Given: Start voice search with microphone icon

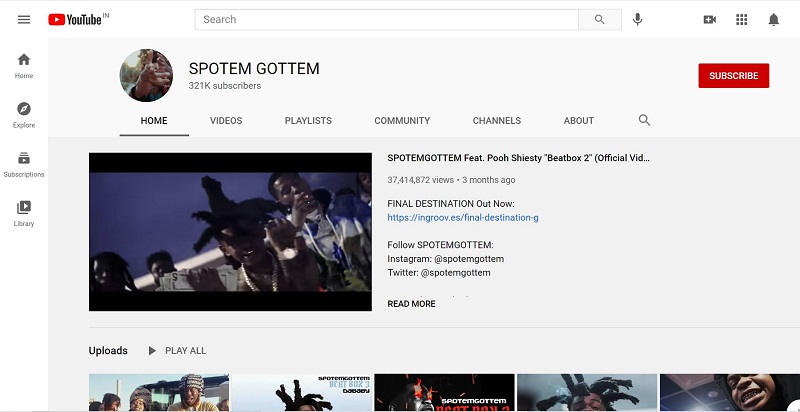Looking at the screenshot, I should point(637,19).
